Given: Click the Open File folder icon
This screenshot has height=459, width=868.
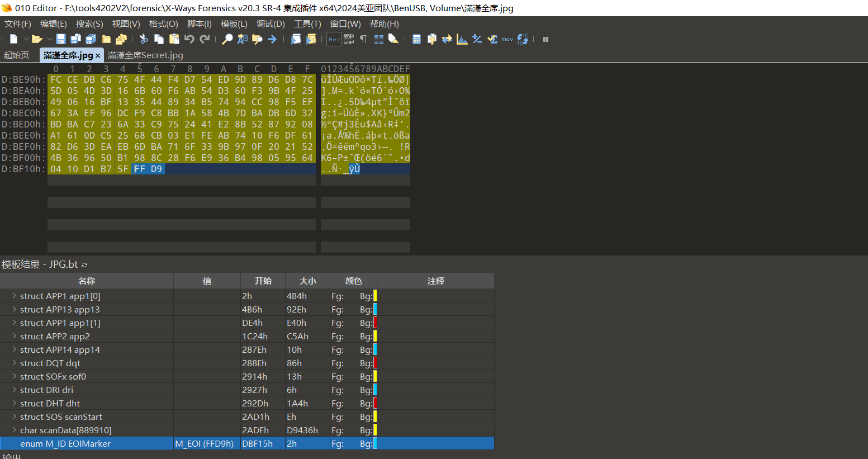Looking at the screenshot, I should coord(37,39).
